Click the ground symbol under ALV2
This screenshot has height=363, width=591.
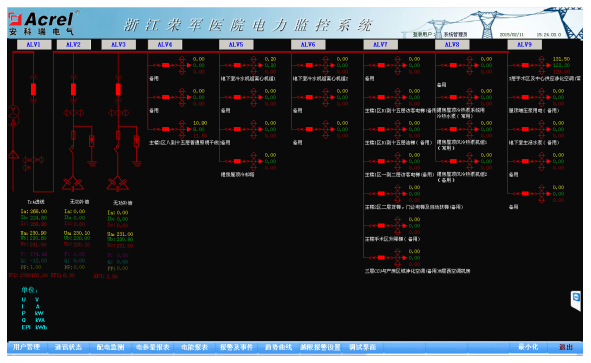(92, 163)
